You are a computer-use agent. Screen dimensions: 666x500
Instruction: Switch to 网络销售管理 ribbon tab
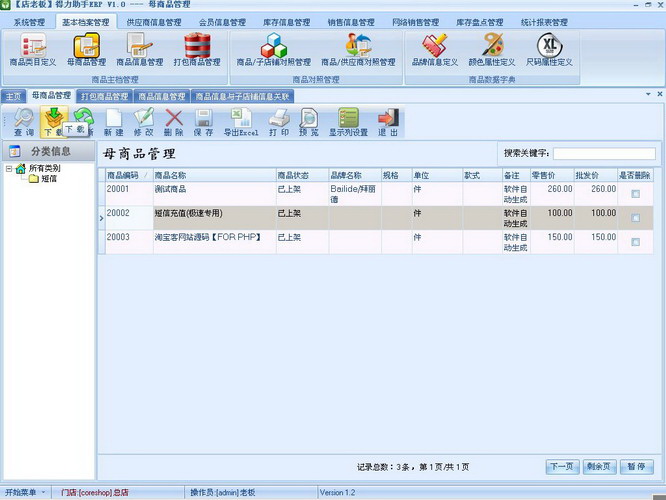coord(415,22)
